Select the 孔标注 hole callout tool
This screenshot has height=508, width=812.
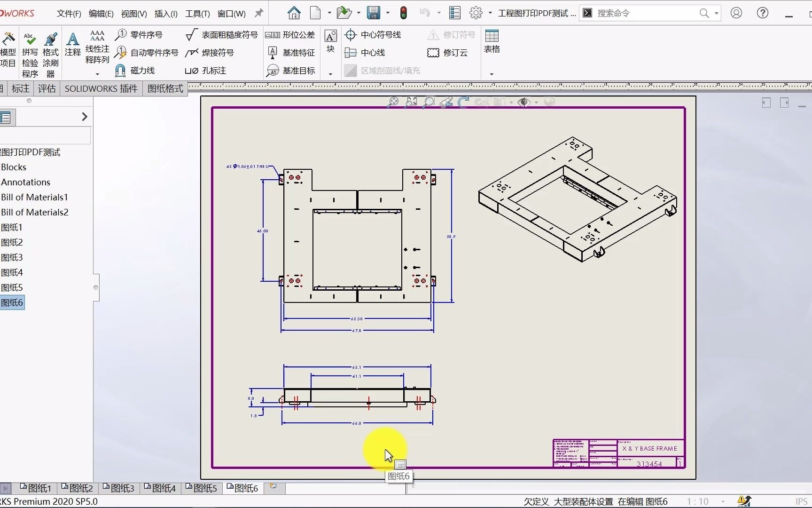[206, 71]
